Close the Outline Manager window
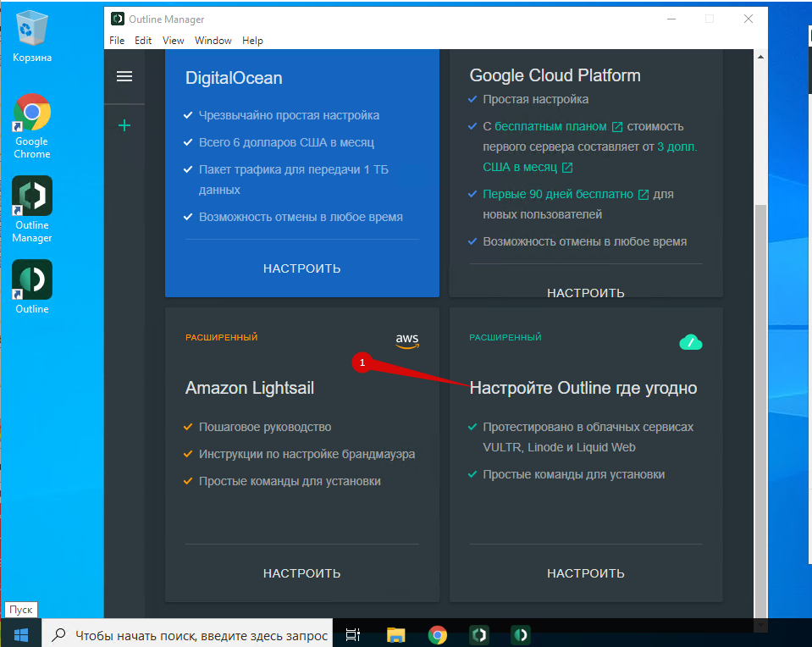This screenshot has width=812, height=647. pos(748,19)
